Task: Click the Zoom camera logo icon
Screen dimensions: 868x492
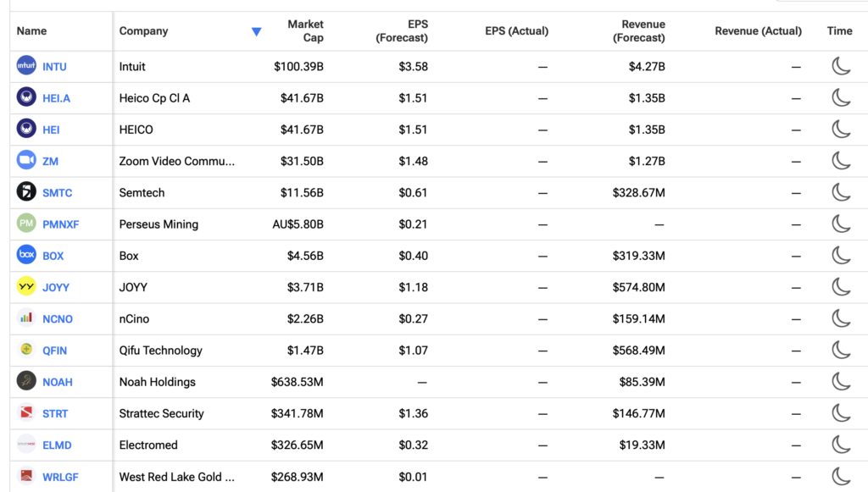Action: click(x=26, y=160)
